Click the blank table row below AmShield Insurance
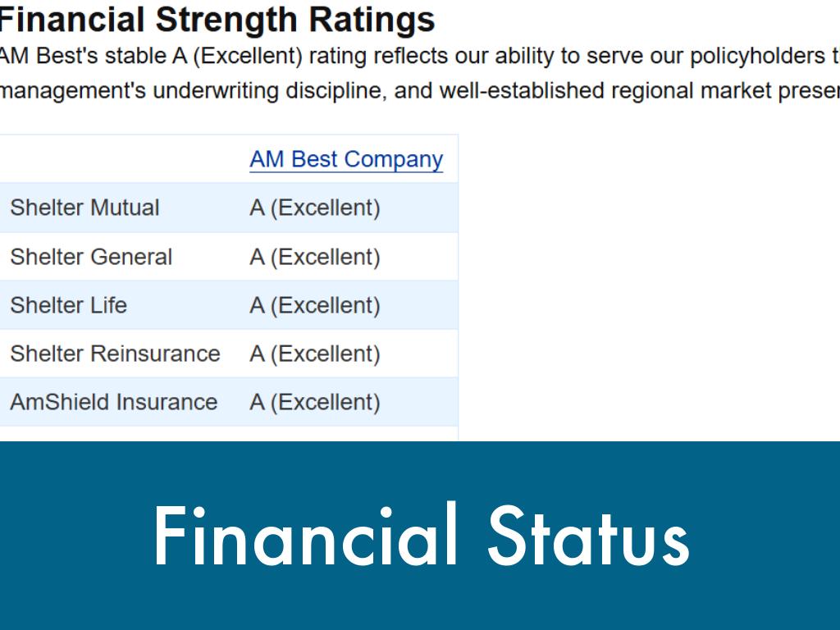Screen dimensions: 840x630 click(x=228, y=433)
